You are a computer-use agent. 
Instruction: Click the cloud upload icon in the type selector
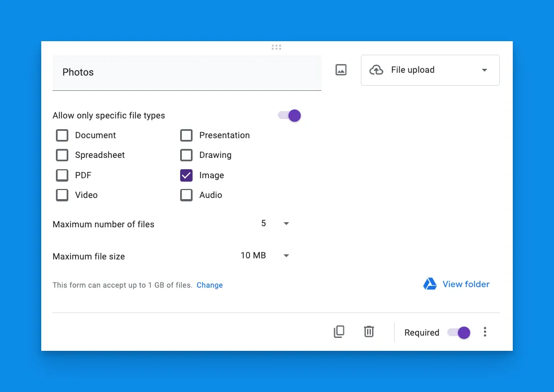click(x=376, y=70)
